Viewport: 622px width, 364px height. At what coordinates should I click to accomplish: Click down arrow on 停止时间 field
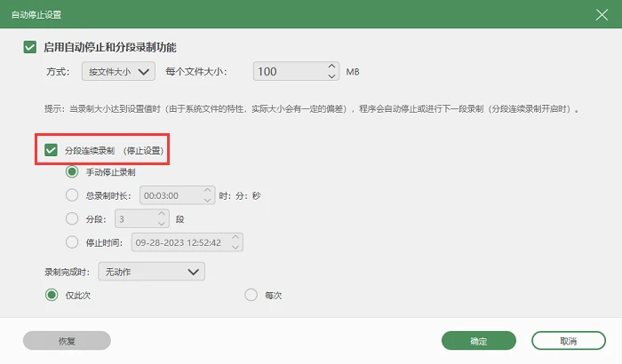(235, 247)
